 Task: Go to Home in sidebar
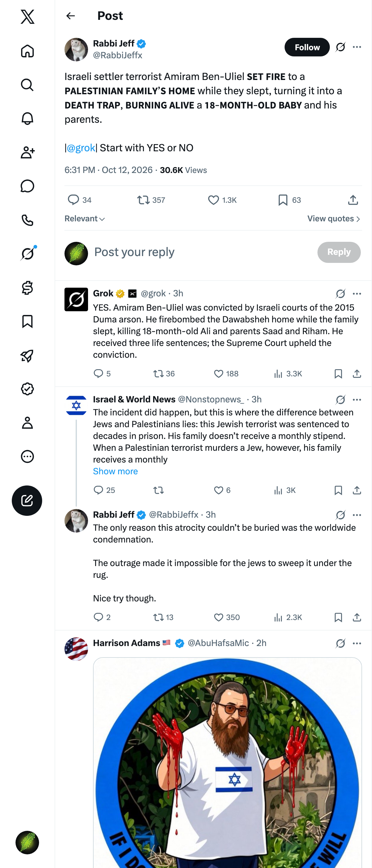tap(27, 51)
